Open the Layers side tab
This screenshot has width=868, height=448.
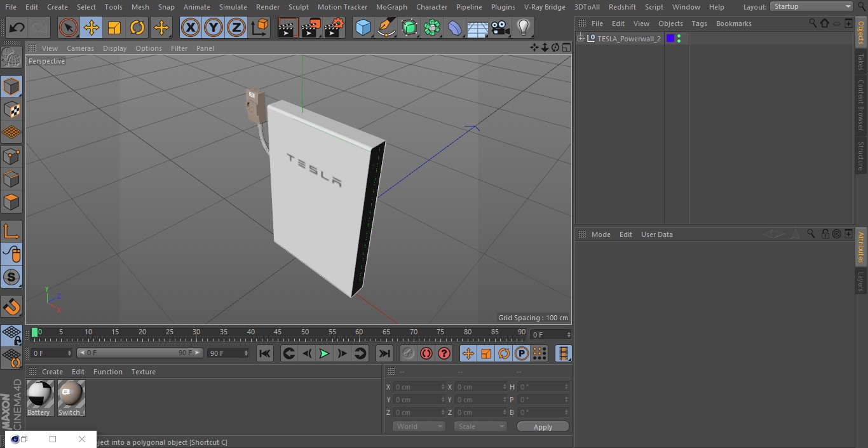point(861,281)
